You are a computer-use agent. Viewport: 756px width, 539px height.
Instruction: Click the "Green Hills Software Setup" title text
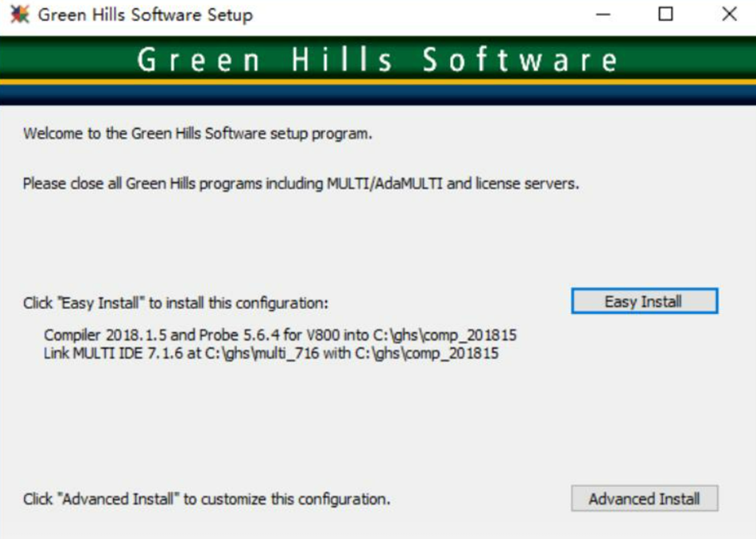click(145, 15)
